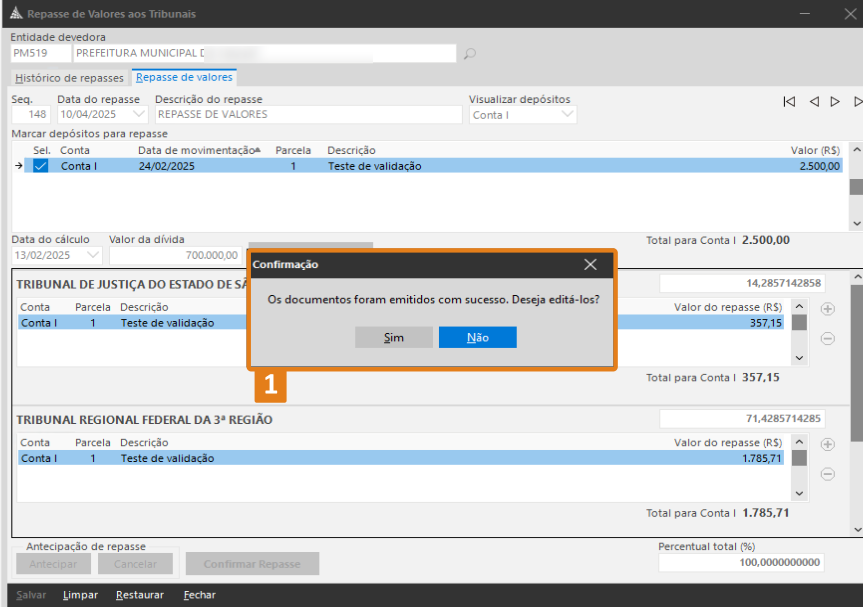The image size is (863, 607).
Task: Click the Antecipar button
Action: tap(53, 564)
